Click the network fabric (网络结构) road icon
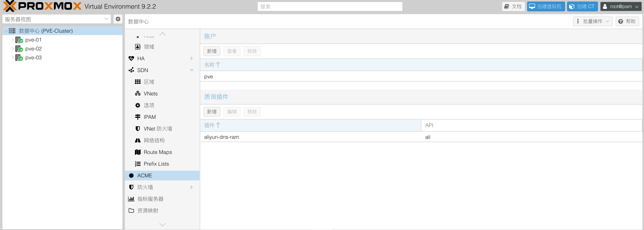Screen dimensions: 644x230 point(138,141)
